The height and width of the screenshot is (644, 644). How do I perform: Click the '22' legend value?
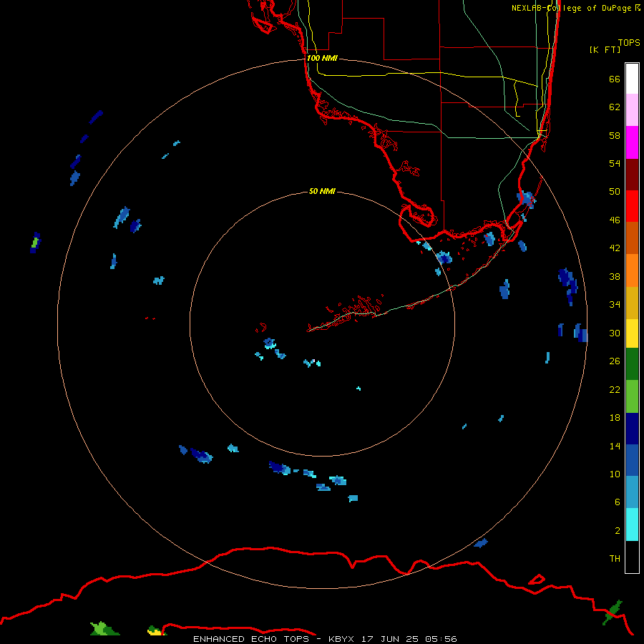click(x=615, y=389)
